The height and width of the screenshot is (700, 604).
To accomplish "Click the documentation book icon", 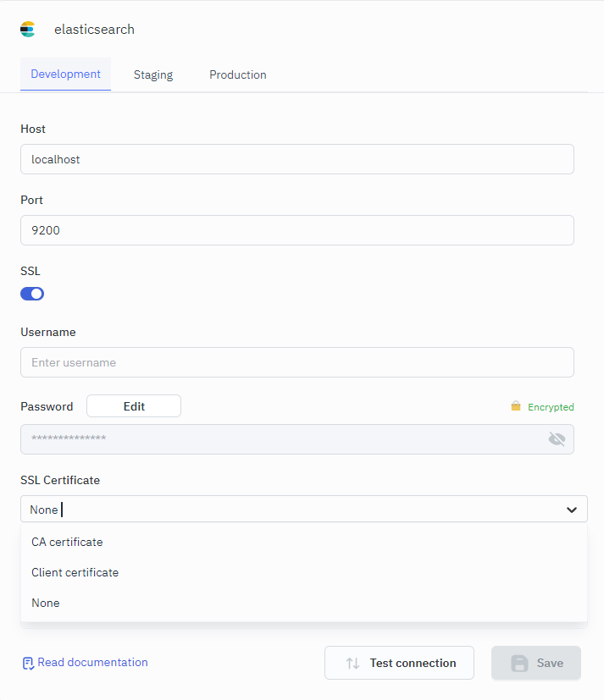I will pos(28,663).
